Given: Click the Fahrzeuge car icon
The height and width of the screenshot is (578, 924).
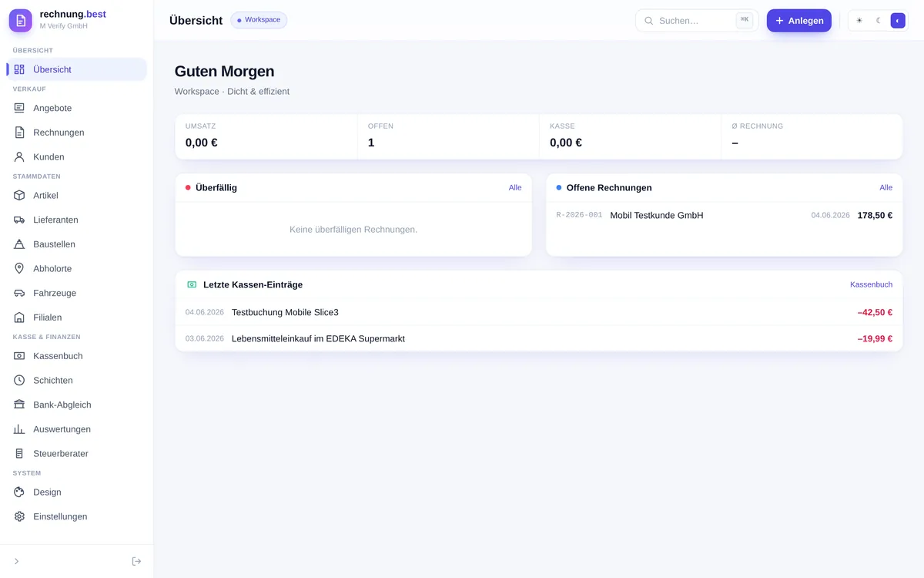Looking at the screenshot, I should pyautogui.click(x=19, y=293).
